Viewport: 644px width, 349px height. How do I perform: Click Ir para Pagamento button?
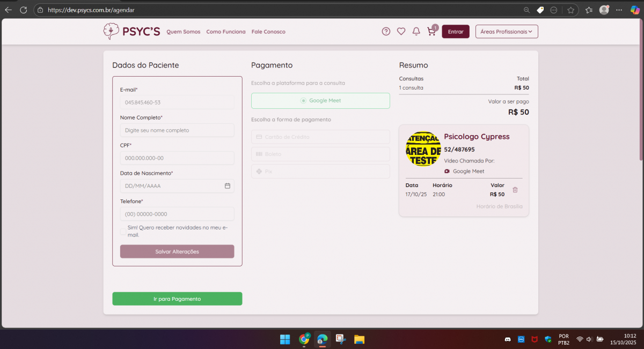[177, 299]
